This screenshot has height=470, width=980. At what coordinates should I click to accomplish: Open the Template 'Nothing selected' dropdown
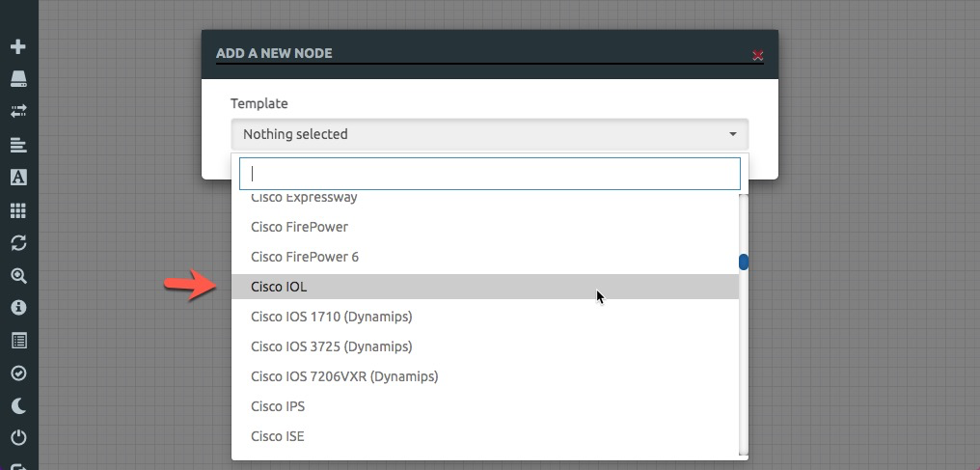489,134
